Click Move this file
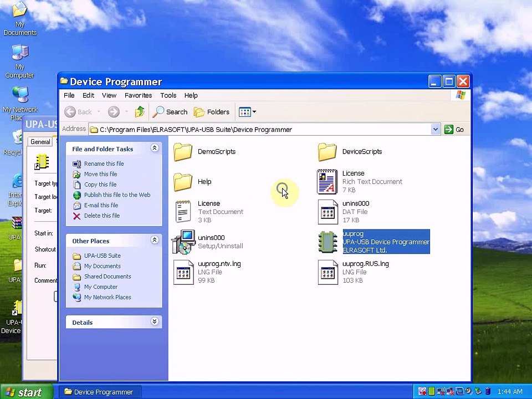This screenshot has width=532, height=399. point(100,174)
